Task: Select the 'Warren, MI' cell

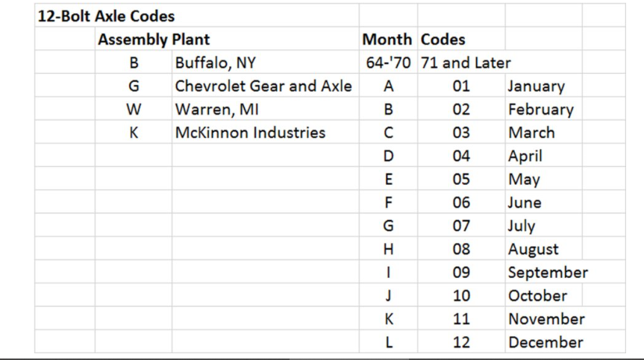Action: [266, 110]
